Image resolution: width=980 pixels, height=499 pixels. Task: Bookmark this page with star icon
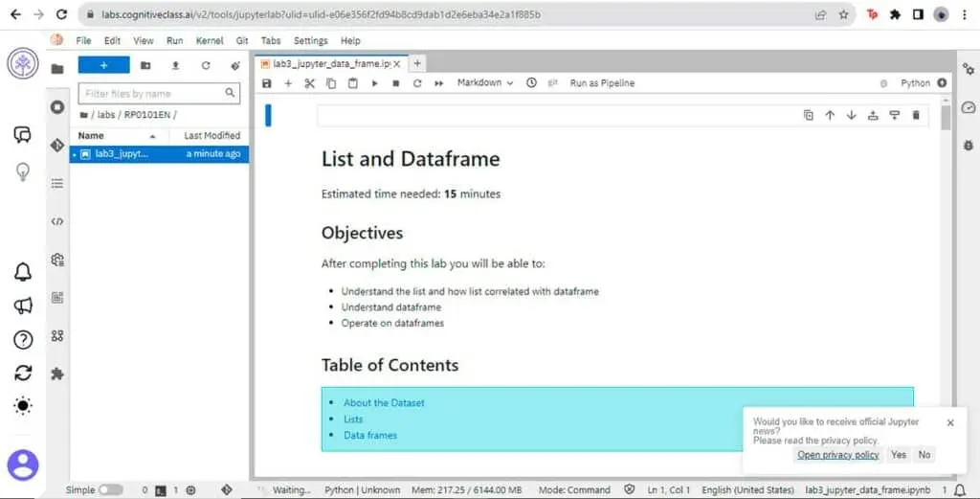tap(844, 14)
